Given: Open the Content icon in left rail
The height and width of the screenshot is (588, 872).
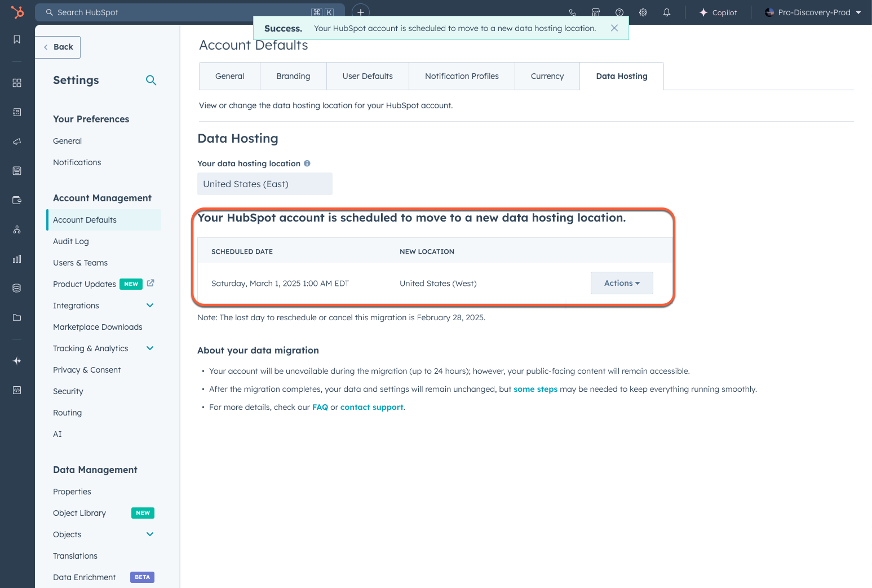Looking at the screenshot, I should coord(17,171).
